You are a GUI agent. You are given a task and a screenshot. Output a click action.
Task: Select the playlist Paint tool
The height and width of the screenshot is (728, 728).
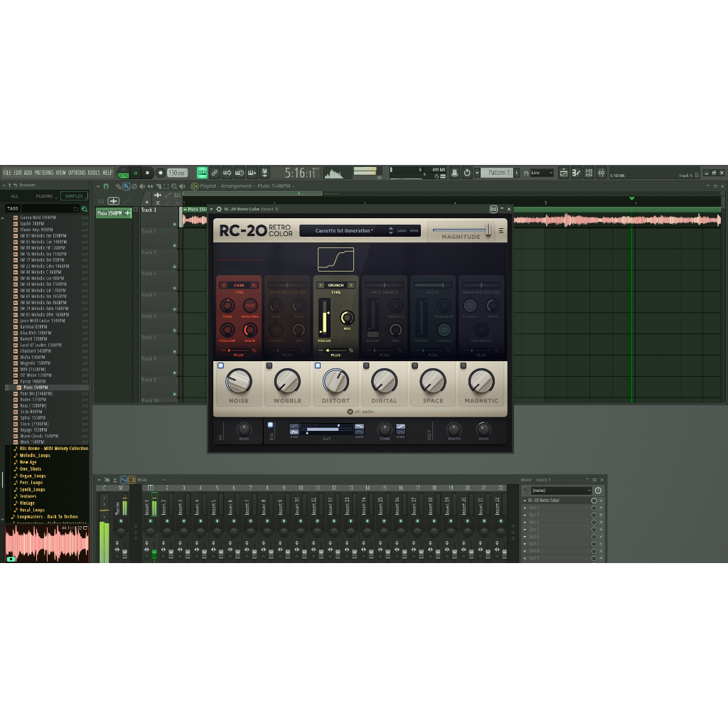coord(127,186)
